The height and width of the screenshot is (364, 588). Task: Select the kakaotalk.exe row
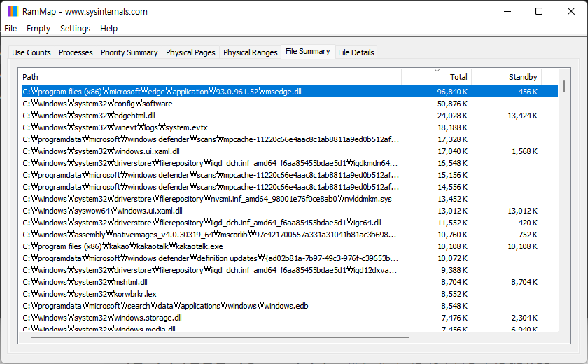(290, 246)
